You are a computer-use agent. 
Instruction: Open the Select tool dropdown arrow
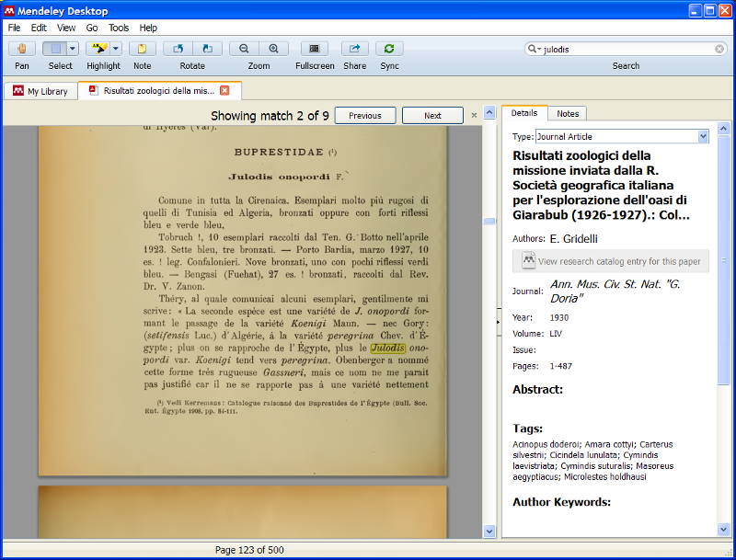73,49
